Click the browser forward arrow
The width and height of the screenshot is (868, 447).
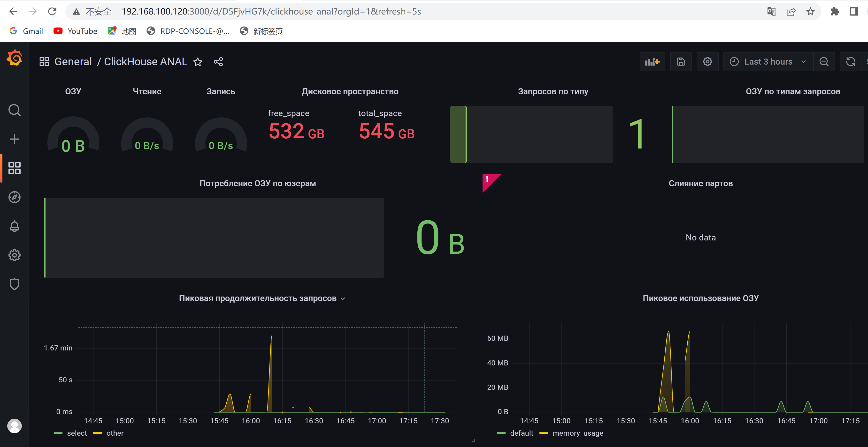33,11
